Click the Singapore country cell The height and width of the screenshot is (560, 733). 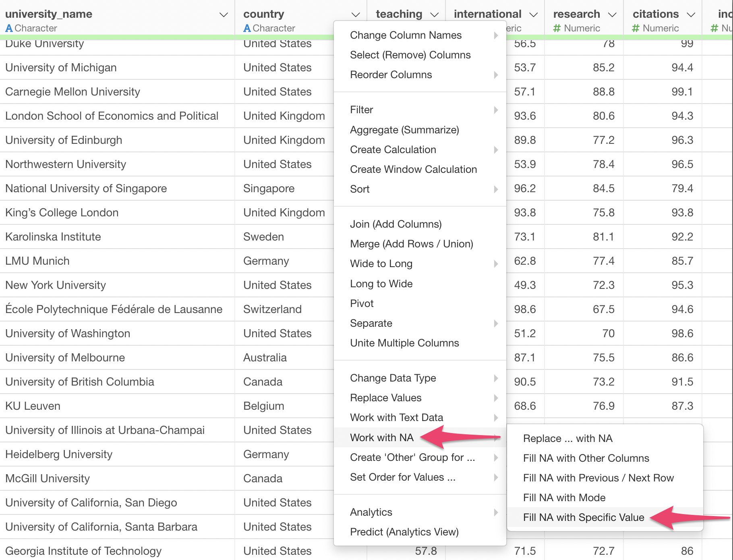coord(284,188)
